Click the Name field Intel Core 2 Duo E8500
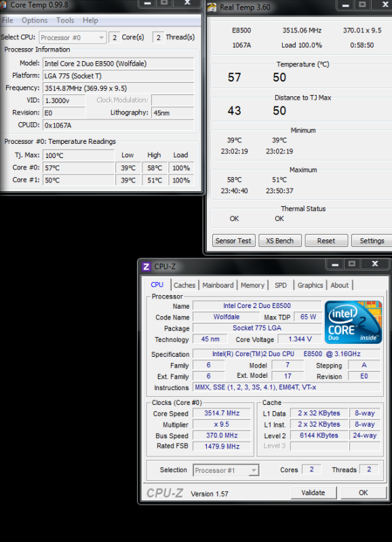392x542 pixels. 257,305
